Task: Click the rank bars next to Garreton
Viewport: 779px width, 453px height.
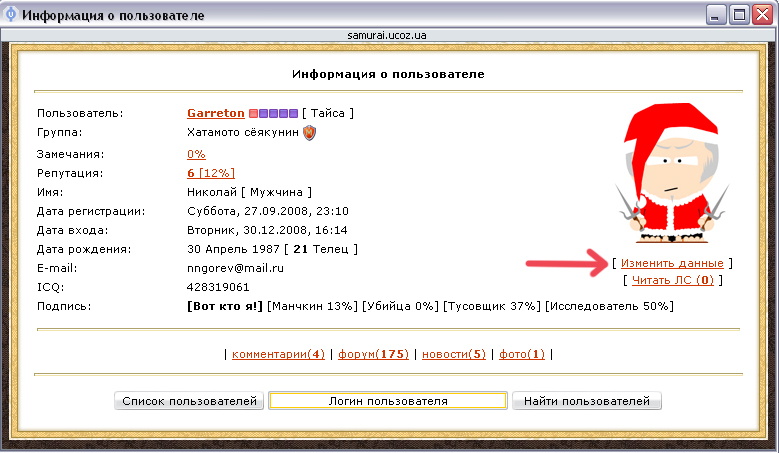Action: [273, 114]
